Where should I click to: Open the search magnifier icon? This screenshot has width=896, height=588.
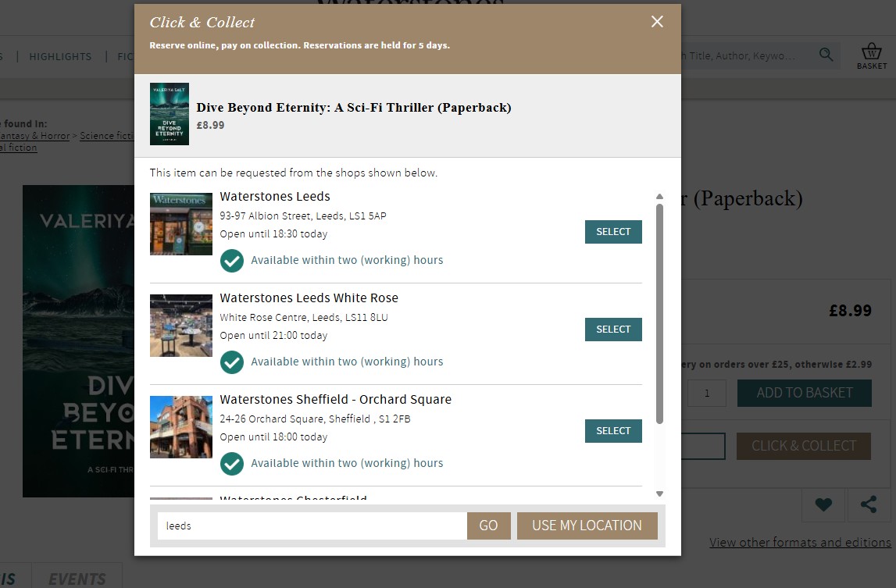tap(826, 55)
